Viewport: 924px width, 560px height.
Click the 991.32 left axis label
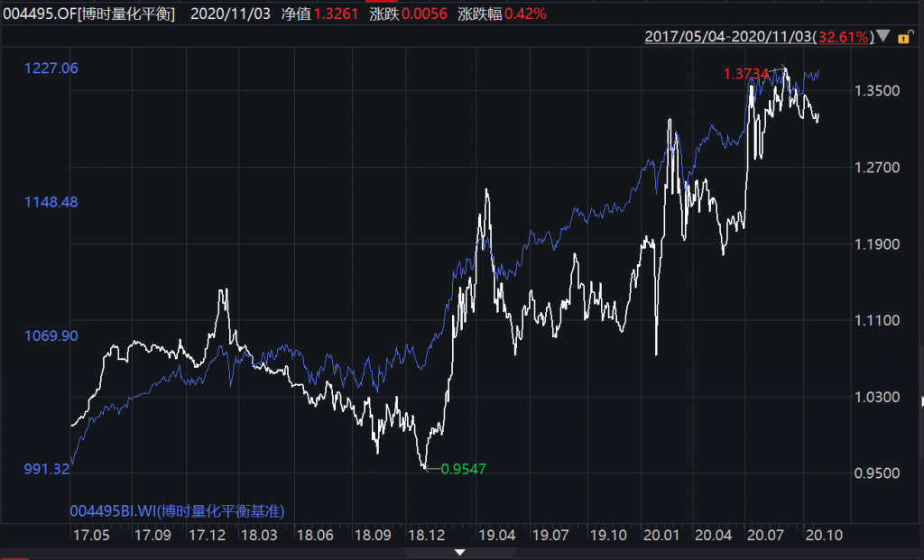click(49, 469)
